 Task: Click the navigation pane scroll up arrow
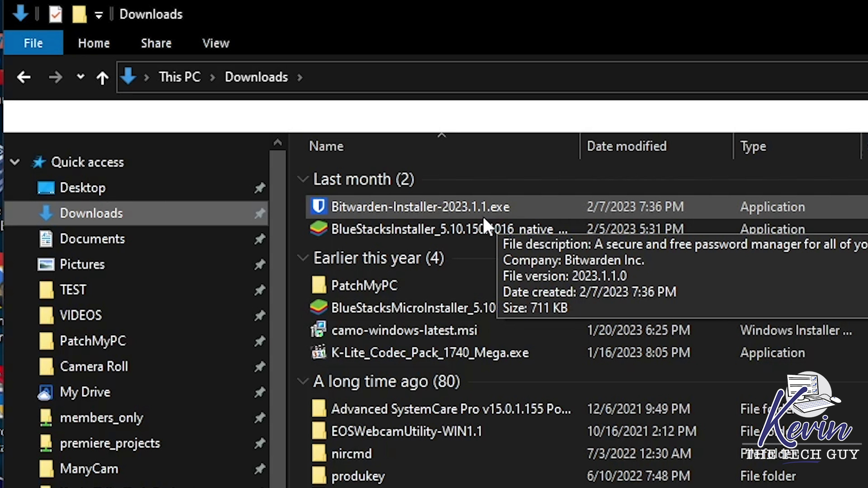pos(278,143)
